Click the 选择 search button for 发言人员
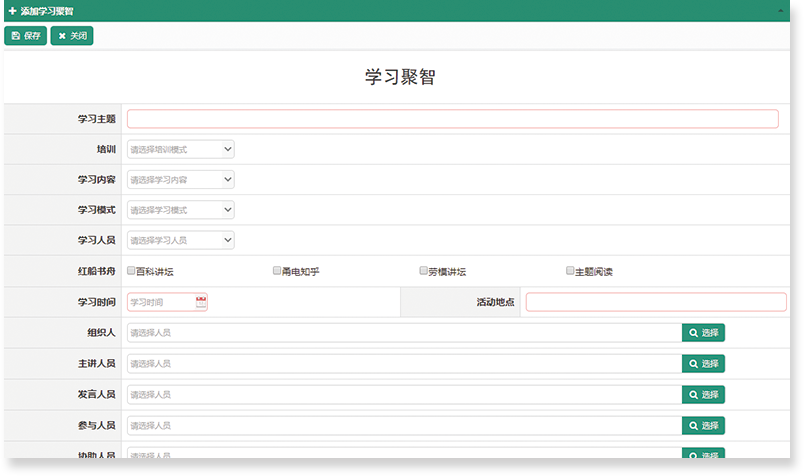804x476 pixels. [x=703, y=395]
